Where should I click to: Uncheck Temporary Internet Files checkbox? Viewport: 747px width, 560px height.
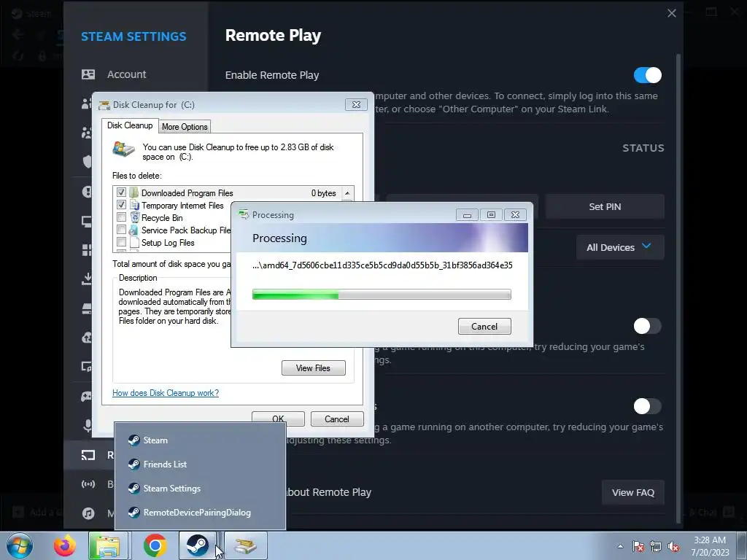point(121,205)
